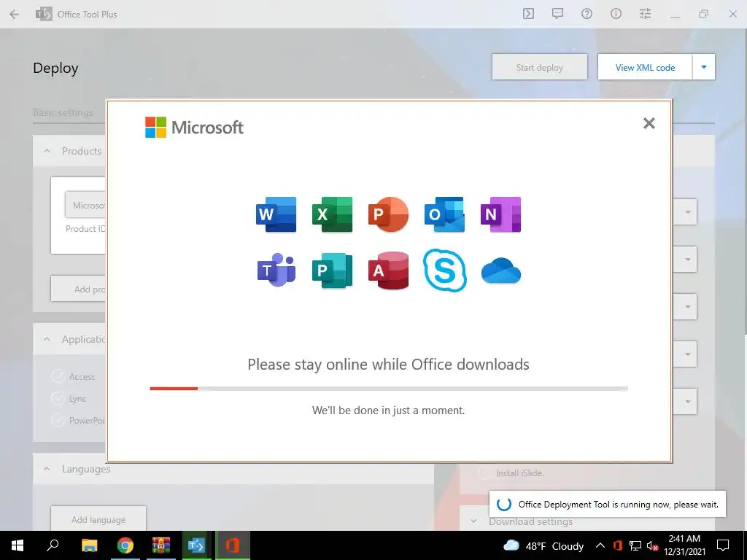Toggle the Lync application checkbox
Viewport: 747px width, 560px height.
[58, 399]
